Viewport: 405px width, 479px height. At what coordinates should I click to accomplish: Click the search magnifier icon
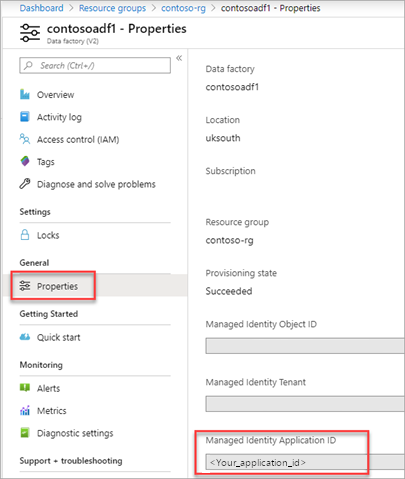(x=29, y=65)
